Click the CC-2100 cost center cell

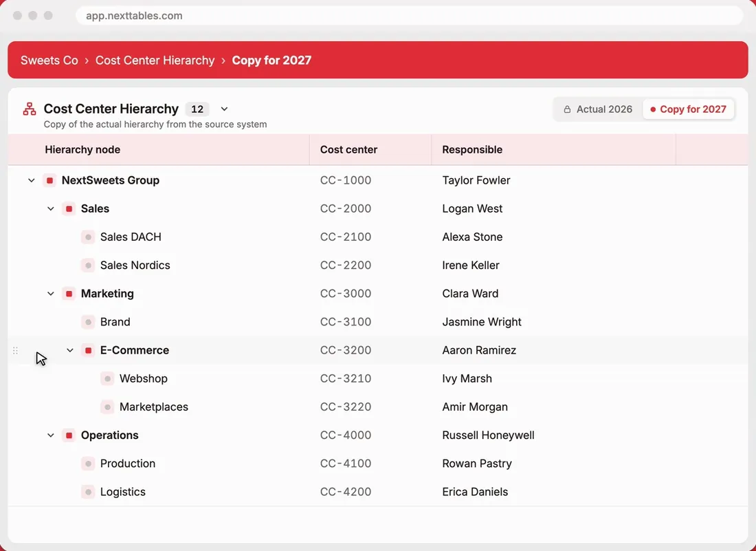(346, 237)
